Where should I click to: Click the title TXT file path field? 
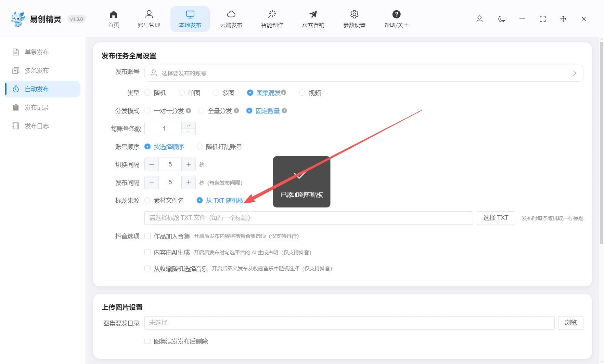[309, 218]
